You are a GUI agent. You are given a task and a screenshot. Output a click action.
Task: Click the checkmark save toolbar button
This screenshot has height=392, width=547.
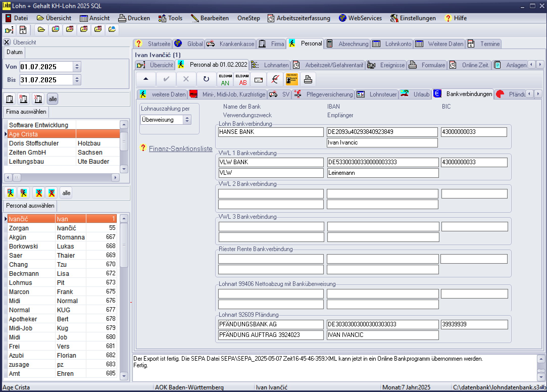click(166, 80)
